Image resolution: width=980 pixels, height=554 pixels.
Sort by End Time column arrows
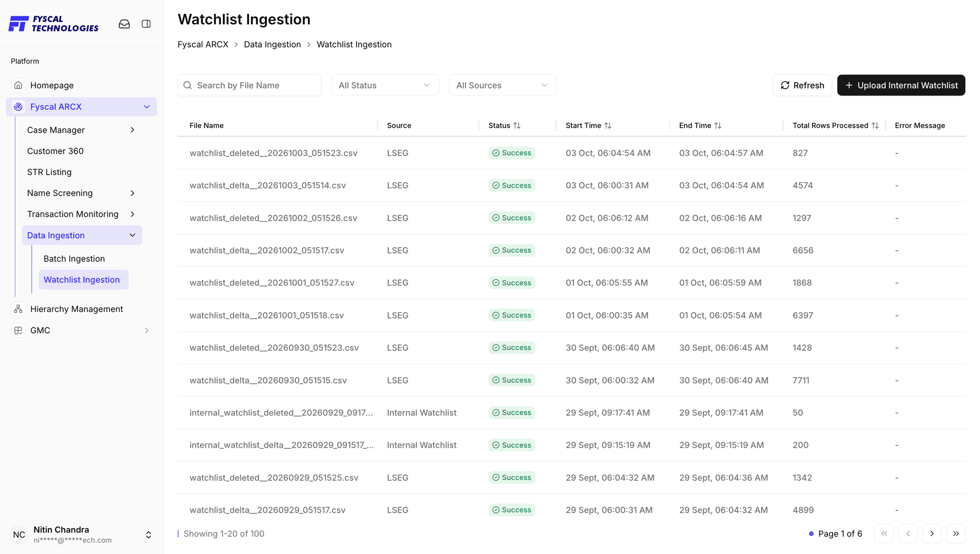tap(718, 126)
